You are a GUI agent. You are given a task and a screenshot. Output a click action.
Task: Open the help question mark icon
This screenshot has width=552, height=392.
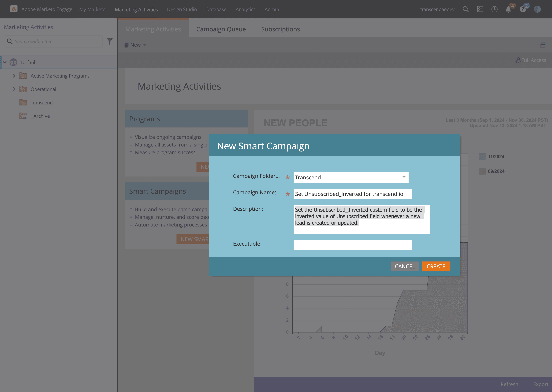click(x=523, y=9)
